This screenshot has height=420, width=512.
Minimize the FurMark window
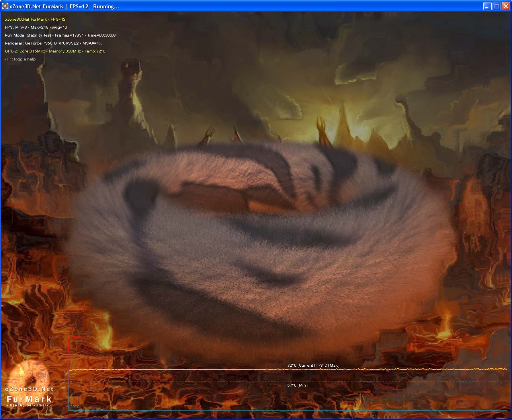pos(487,6)
